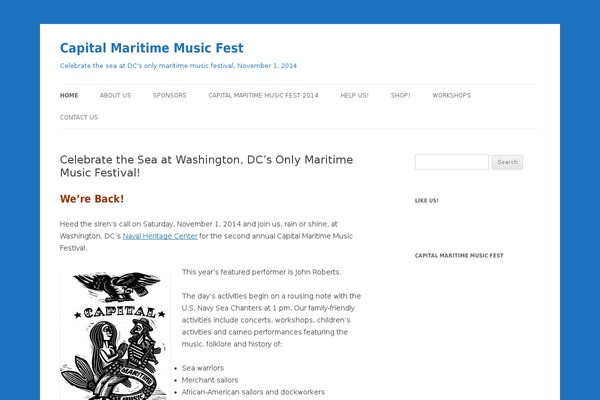
Task: Open Capital Maritime Music Fest 2014 menu
Action: (x=263, y=95)
